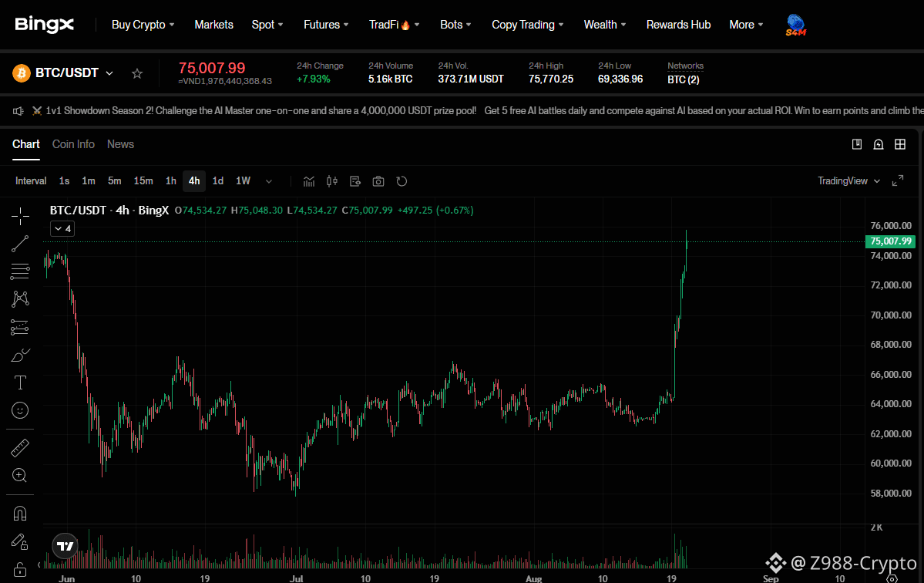Image resolution: width=924 pixels, height=583 pixels.
Task: Select the 1W interval
Action: [x=243, y=181]
